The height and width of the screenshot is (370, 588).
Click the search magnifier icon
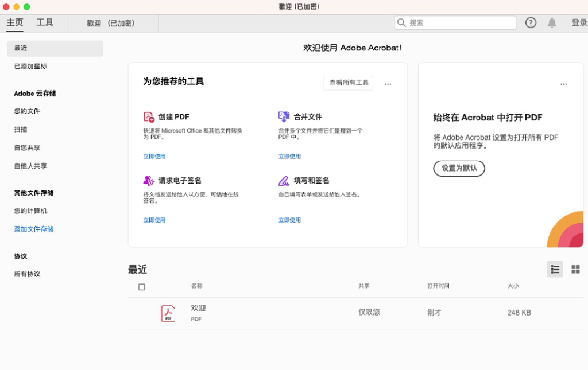tap(401, 22)
